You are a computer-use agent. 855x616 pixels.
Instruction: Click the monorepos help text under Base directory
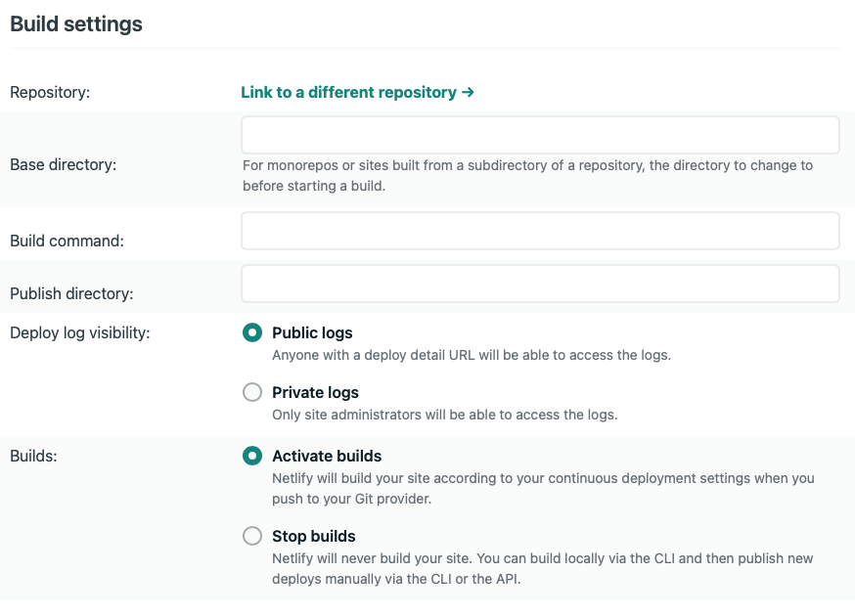528,176
